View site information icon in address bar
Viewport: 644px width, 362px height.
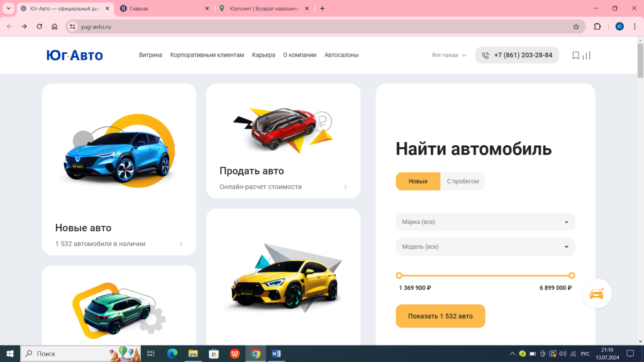[72, 26]
